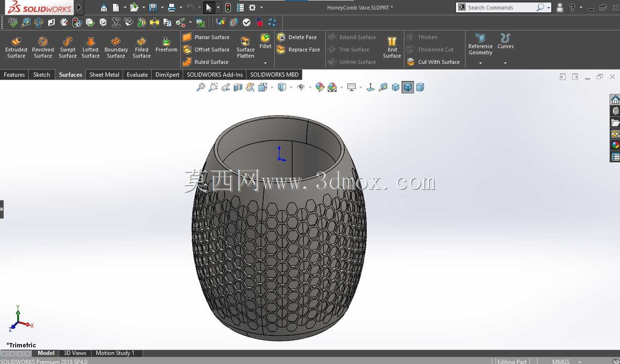This screenshot has height=364, width=620.
Task: Open the Fillet dropdown arrow
Action: tap(266, 63)
